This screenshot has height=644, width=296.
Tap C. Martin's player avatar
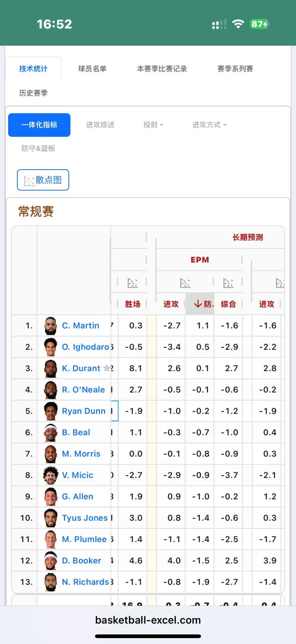coord(50,326)
